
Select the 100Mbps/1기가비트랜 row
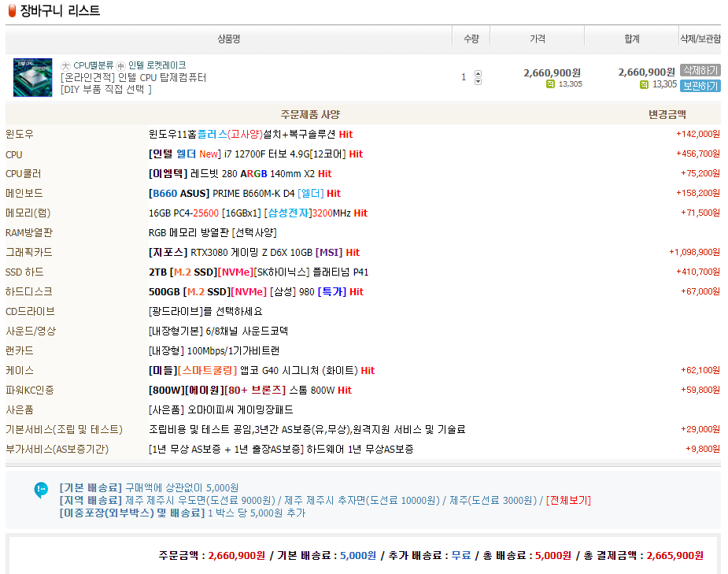point(214,350)
